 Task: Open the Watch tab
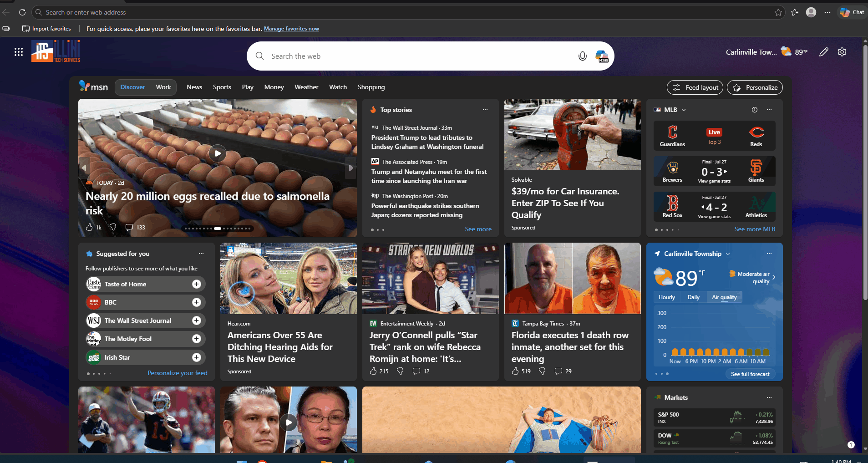[338, 87]
